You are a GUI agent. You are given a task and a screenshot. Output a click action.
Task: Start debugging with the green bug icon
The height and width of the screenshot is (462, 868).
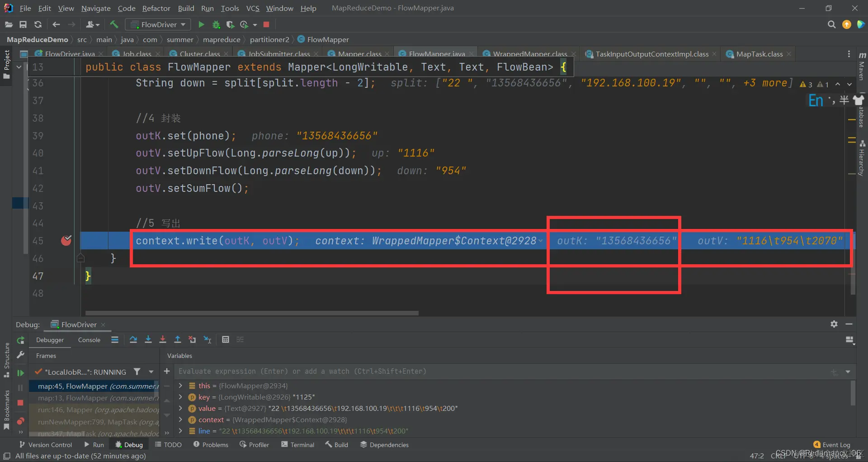pos(216,24)
